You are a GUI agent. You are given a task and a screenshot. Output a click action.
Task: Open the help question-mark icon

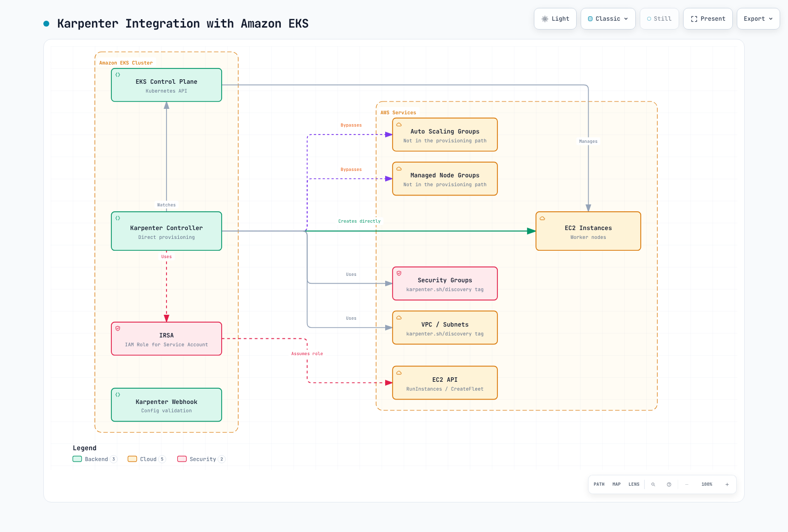669,484
